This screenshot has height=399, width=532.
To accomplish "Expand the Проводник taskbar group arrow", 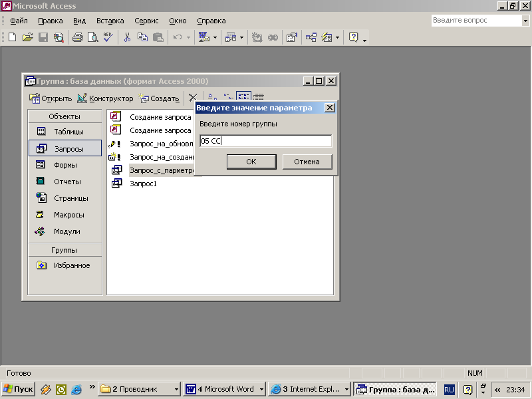I will point(176,389).
